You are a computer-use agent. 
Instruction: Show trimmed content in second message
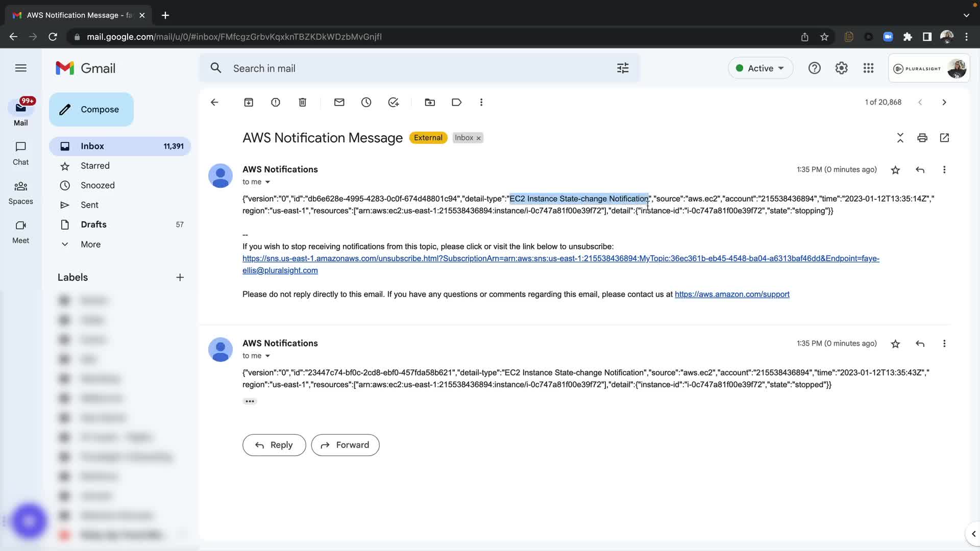click(x=250, y=402)
